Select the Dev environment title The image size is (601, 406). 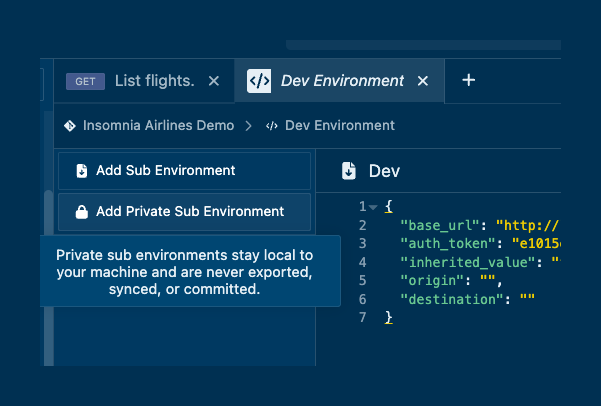pos(384,171)
